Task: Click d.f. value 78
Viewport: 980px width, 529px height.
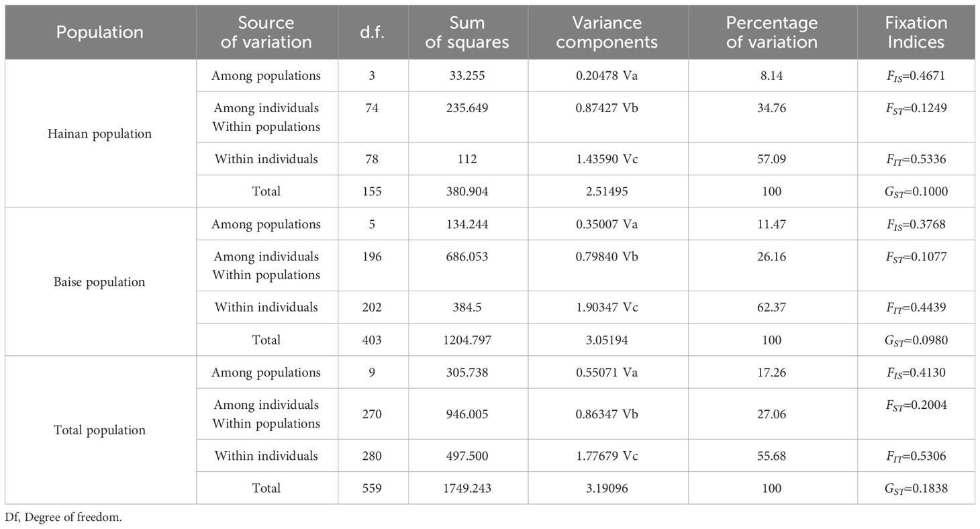Action: pyautogui.click(x=373, y=159)
